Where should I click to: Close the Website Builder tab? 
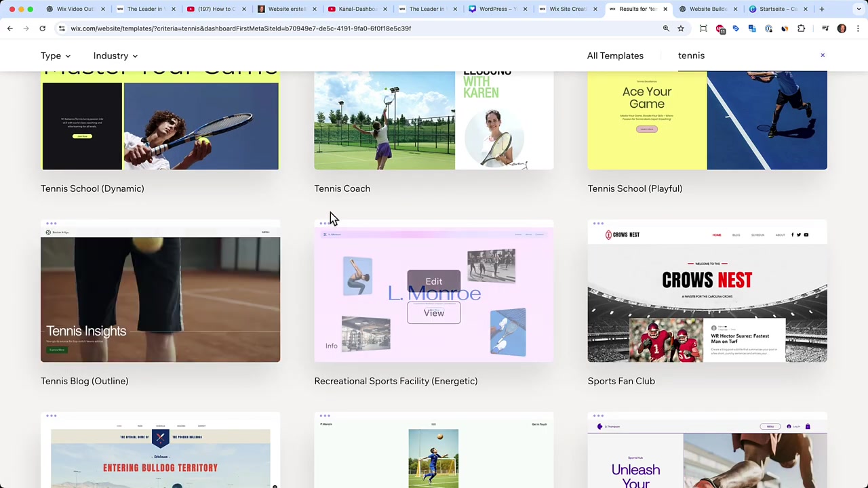coord(735,9)
